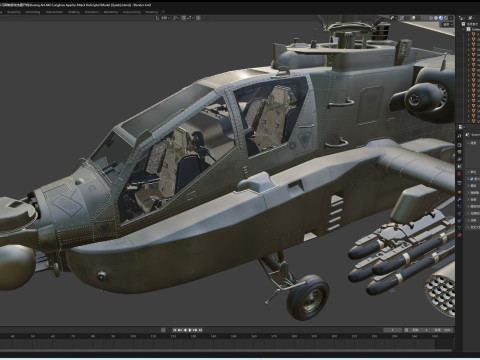
Task: Open the viewport shading options dropdown
Action: click(x=450, y=18)
